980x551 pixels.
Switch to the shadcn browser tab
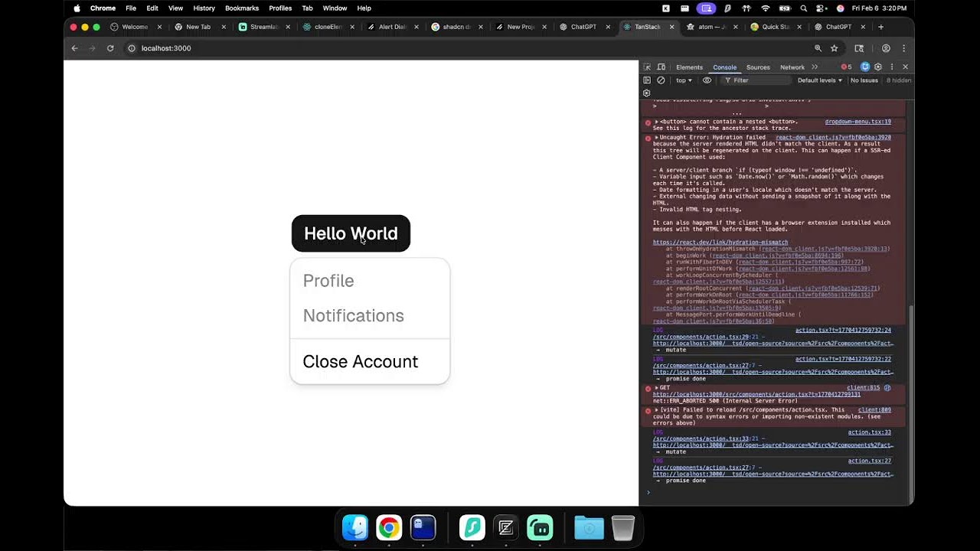coord(456,27)
